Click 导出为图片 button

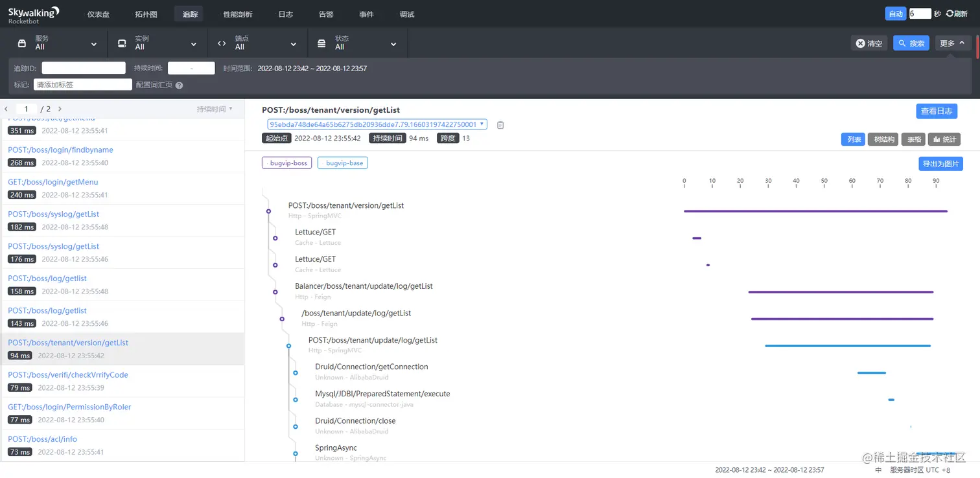(940, 164)
